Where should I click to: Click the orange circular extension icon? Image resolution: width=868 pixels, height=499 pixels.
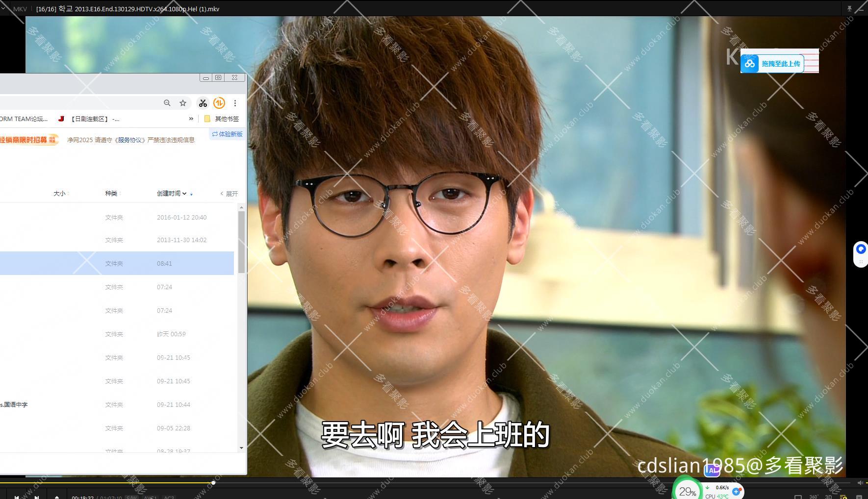219,103
